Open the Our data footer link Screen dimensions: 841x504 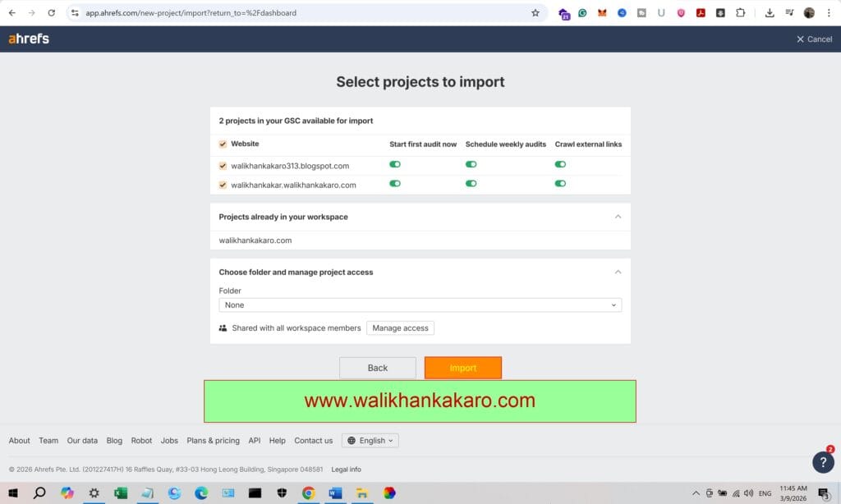82,440
